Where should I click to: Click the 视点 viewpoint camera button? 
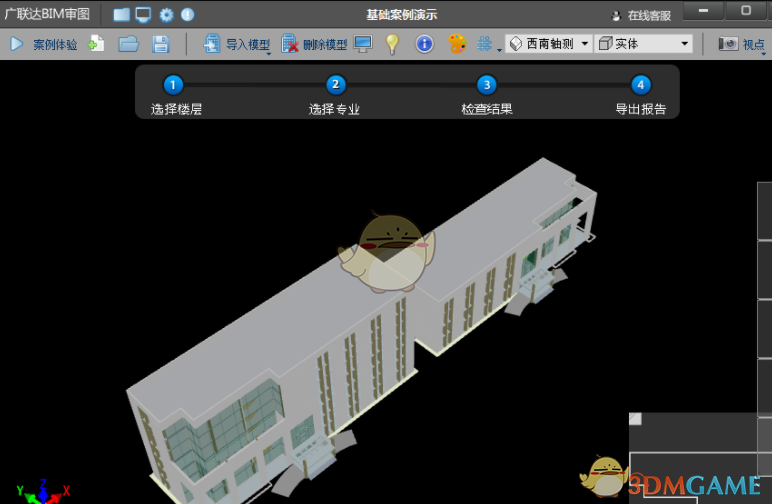[741, 44]
